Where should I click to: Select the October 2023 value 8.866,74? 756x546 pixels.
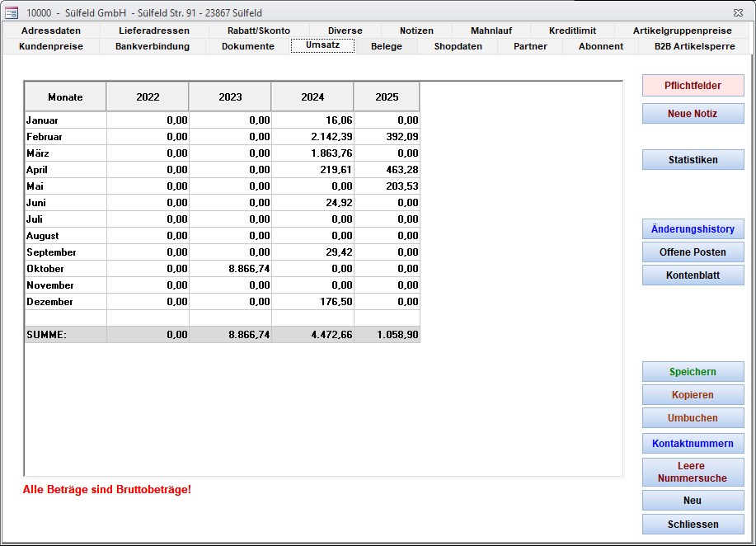point(231,269)
